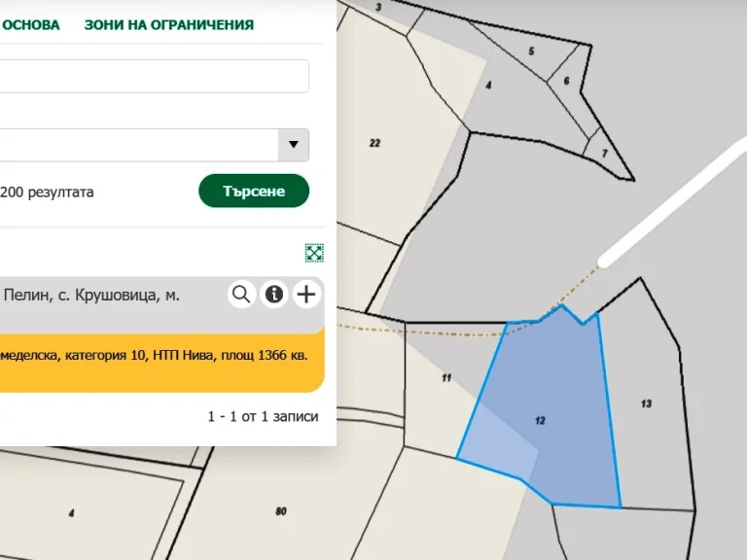747x560 pixels.
Task: Open the ОСНОВА tab
Action: point(31,24)
